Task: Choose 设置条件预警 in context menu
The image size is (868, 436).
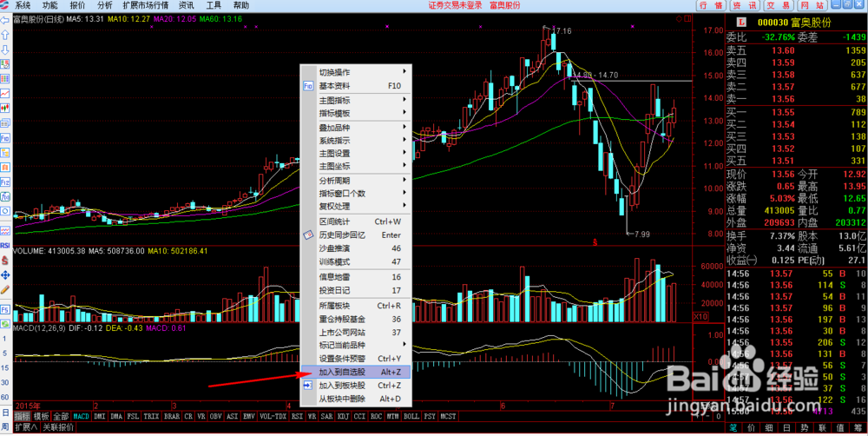Action: coord(357,358)
